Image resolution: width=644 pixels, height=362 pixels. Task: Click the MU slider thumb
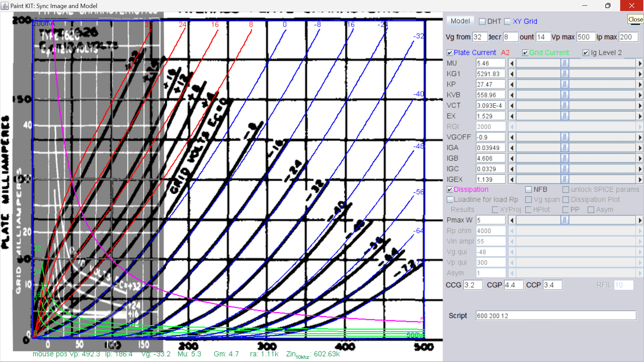coord(565,63)
